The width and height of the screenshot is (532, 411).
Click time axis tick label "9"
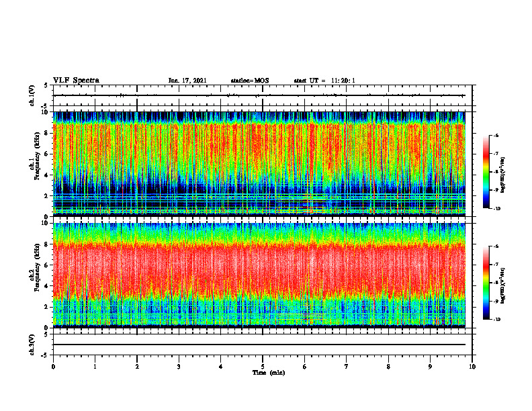point(430,367)
